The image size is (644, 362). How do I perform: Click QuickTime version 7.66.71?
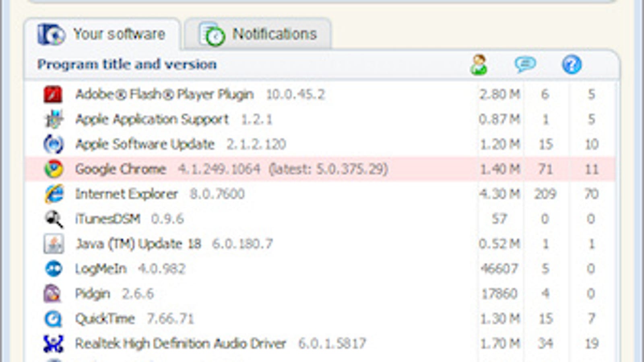(170, 319)
